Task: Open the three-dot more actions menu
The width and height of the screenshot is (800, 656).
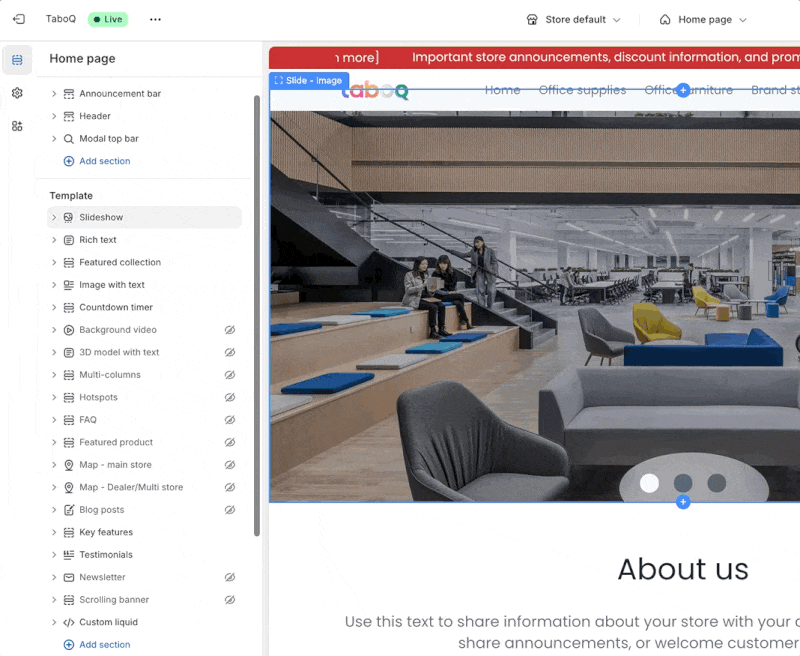Action: [155, 19]
